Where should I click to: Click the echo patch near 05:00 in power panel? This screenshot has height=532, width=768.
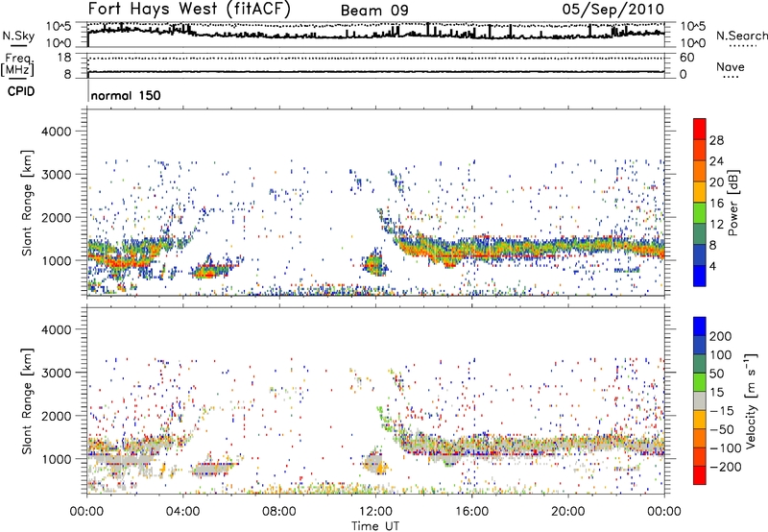click(211, 270)
